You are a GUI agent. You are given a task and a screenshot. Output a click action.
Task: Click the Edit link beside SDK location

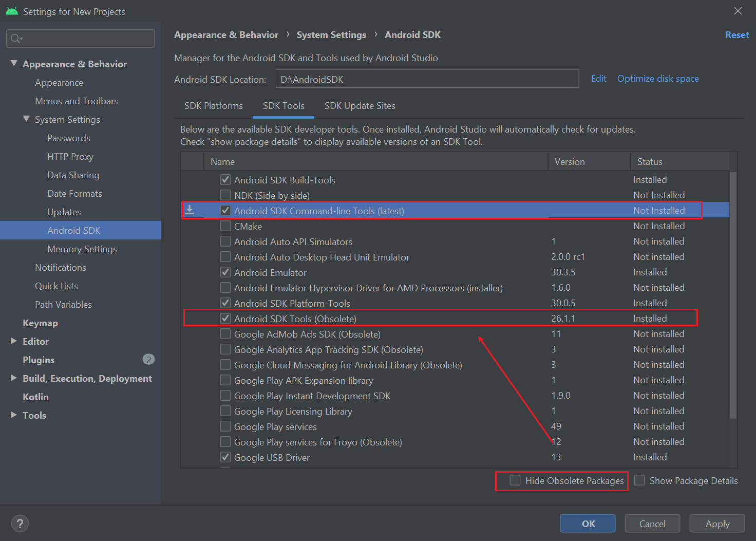[x=598, y=78]
